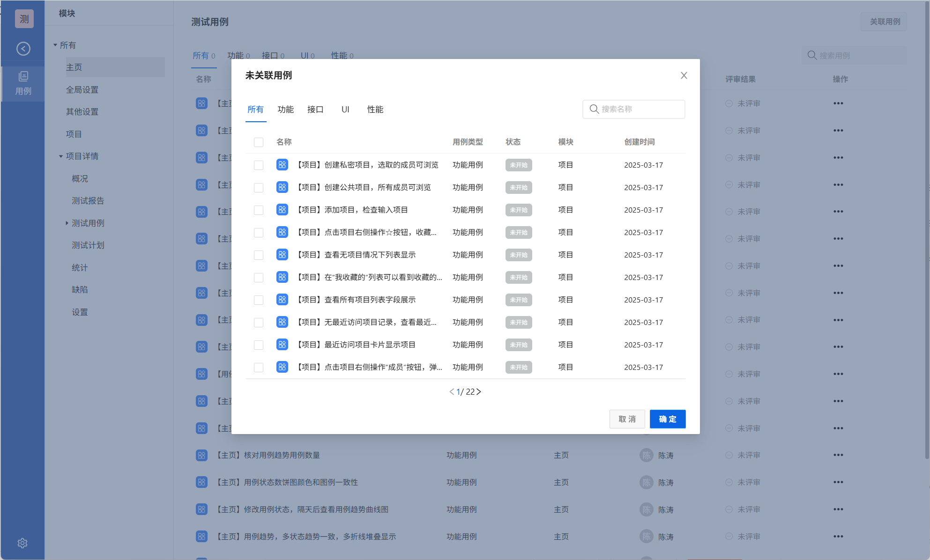
Task: Go to next page arrow in pagination
Action: point(479,391)
